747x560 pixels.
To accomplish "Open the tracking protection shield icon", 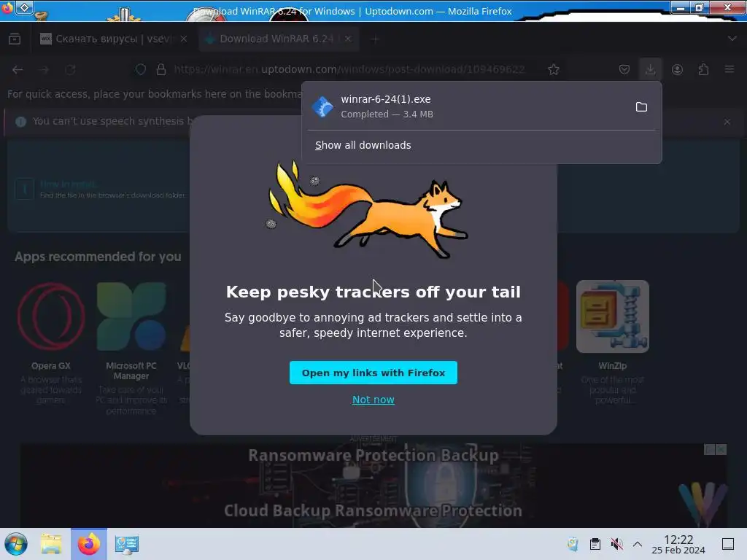I will coord(141,69).
